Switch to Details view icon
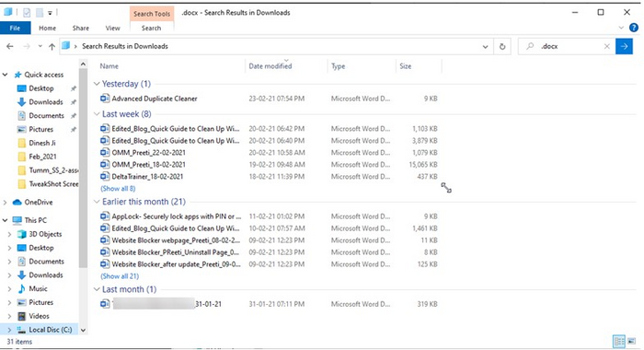Screen dimensions: 644x350 pyautogui.click(x=618, y=341)
